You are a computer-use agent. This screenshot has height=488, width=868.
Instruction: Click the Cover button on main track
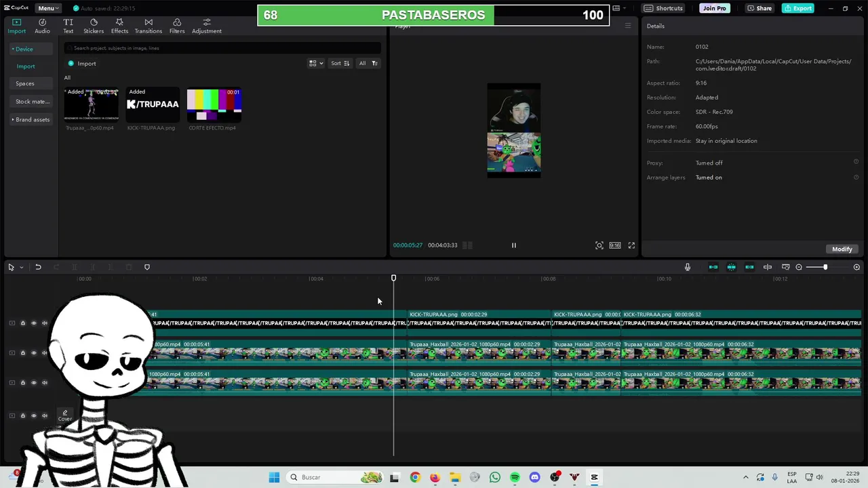click(65, 415)
